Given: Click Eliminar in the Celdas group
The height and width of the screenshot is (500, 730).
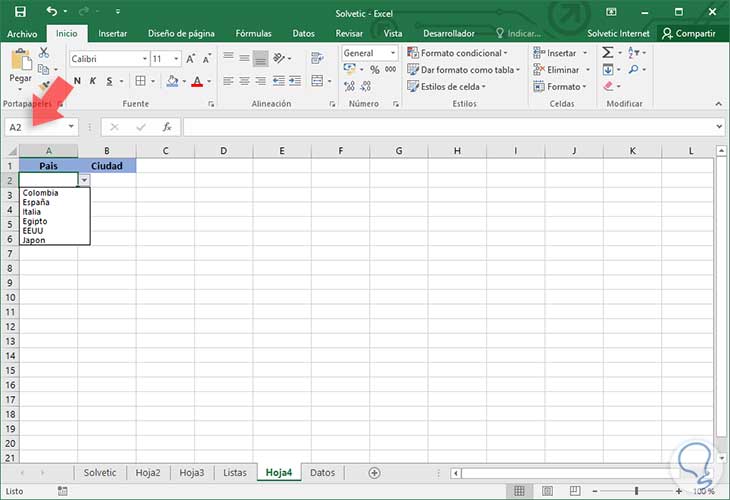Looking at the screenshot, I should tap(556, 70).
